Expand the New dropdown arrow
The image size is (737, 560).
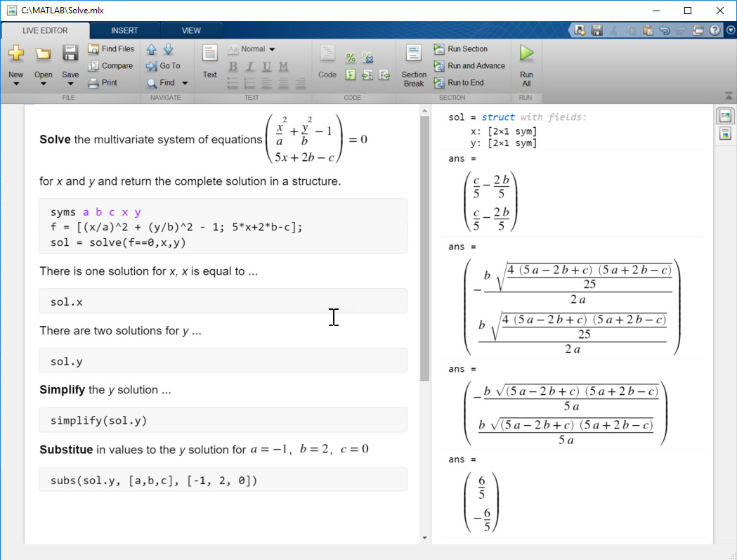click(x=15, y=84)
